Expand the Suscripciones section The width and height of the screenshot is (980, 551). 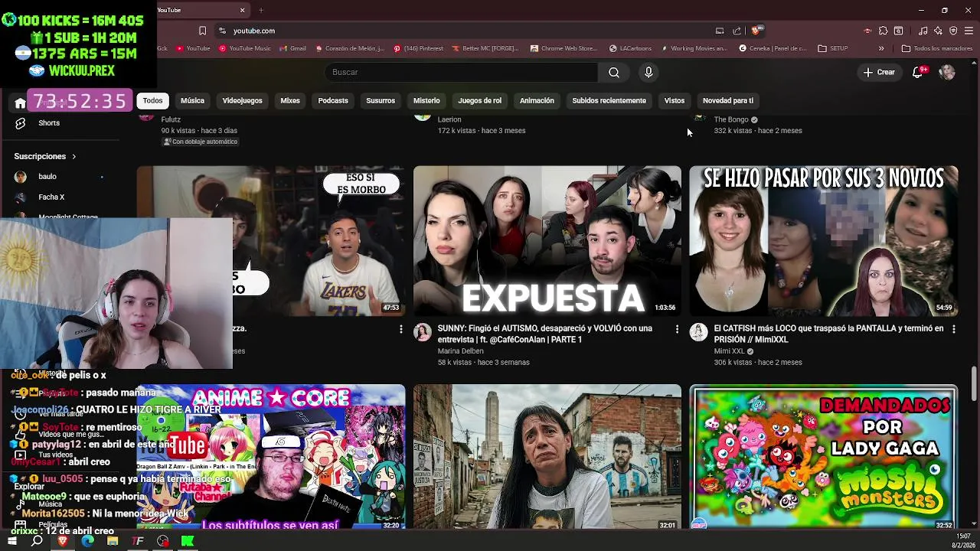coord(45,156)
